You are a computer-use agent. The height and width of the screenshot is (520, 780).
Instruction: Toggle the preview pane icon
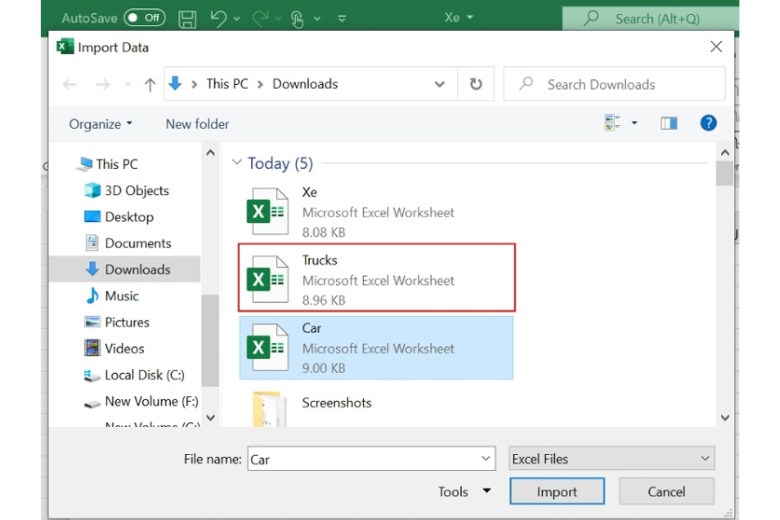(x=669, y=123)
